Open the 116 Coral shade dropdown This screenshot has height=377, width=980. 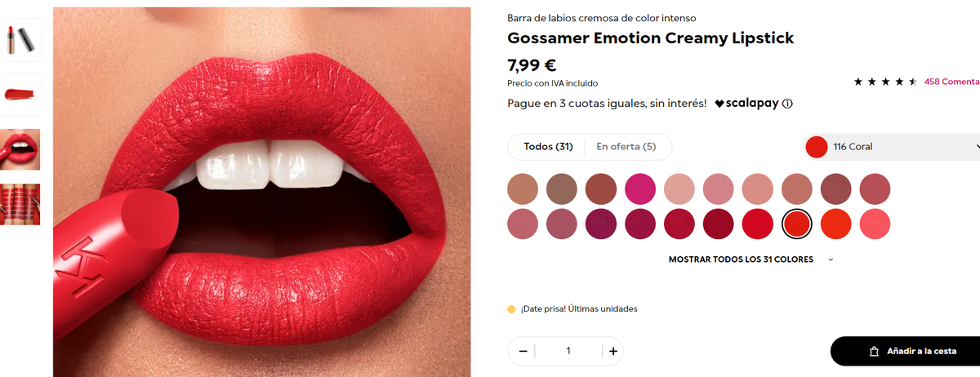coord(892,147)
